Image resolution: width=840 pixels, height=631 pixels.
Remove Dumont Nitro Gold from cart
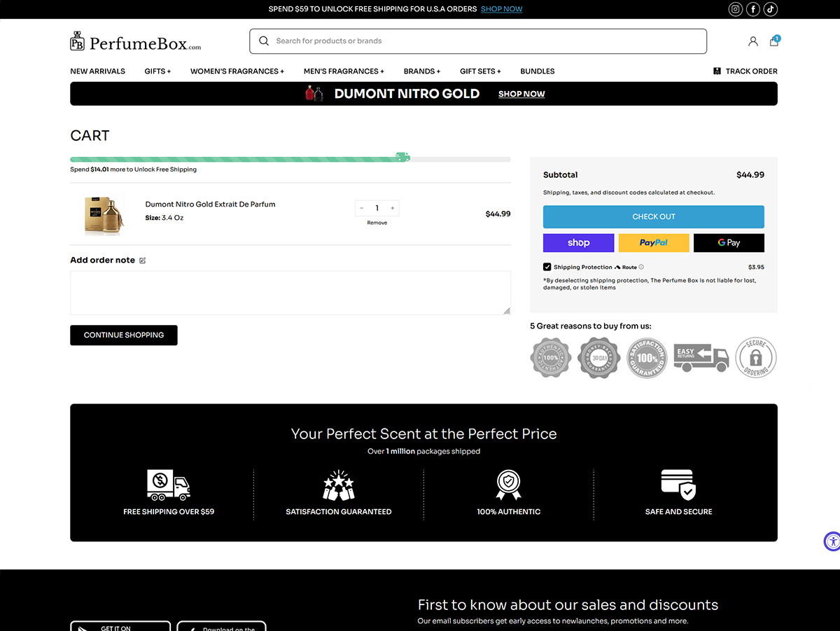(x=377, y=223)
